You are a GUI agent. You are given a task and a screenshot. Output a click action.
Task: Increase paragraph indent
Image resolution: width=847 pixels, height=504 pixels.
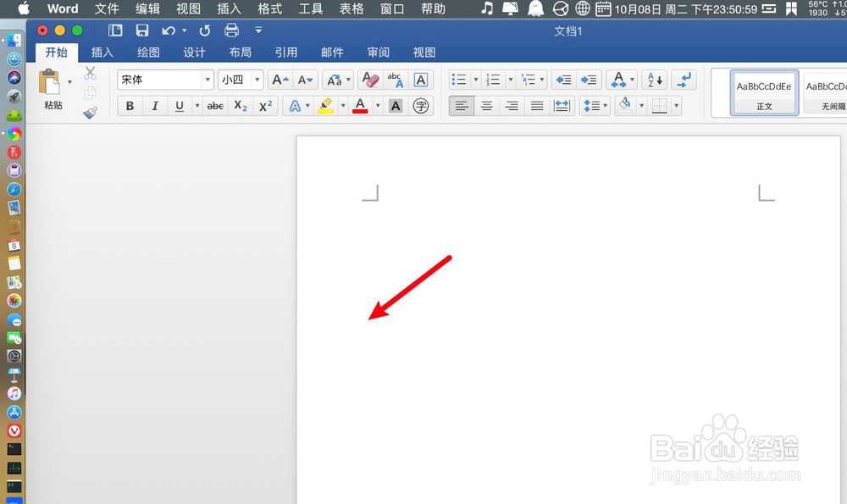pos(589,80)
